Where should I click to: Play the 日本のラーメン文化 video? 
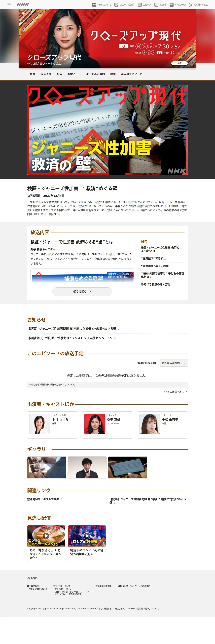tap(46, 536)
